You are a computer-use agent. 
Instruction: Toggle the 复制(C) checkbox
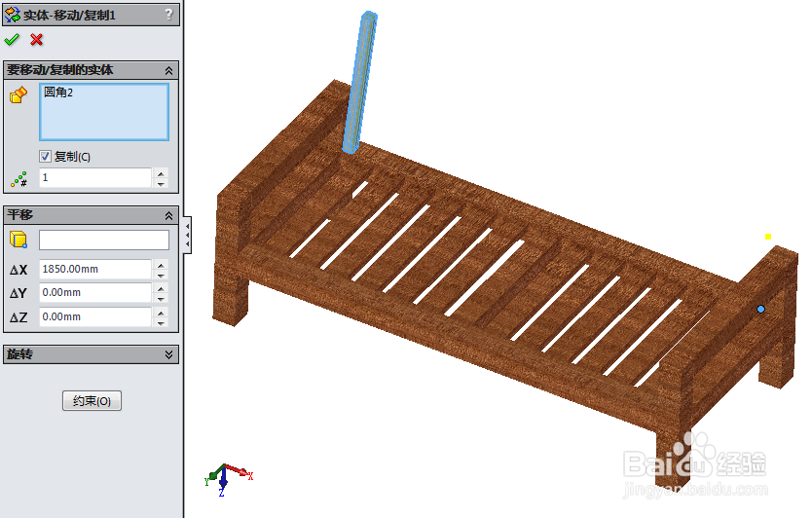[45, 156]
